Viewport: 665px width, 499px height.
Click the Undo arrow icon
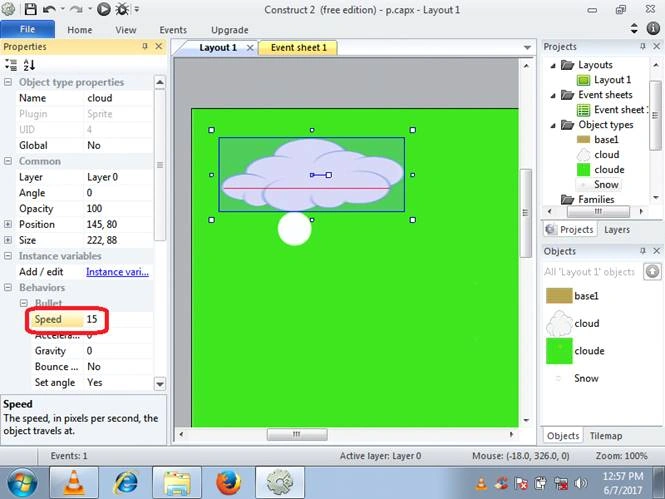(50, 9)
